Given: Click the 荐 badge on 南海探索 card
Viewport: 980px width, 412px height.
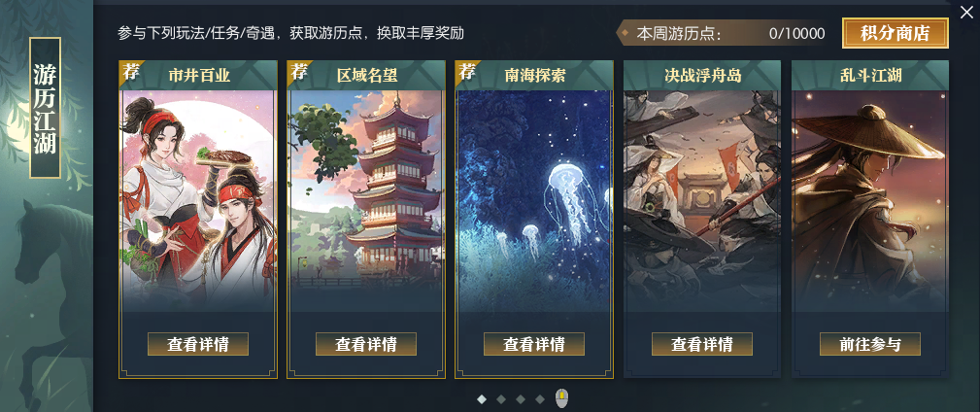Looking at the screenshot, I should click(x=466, y=71).
